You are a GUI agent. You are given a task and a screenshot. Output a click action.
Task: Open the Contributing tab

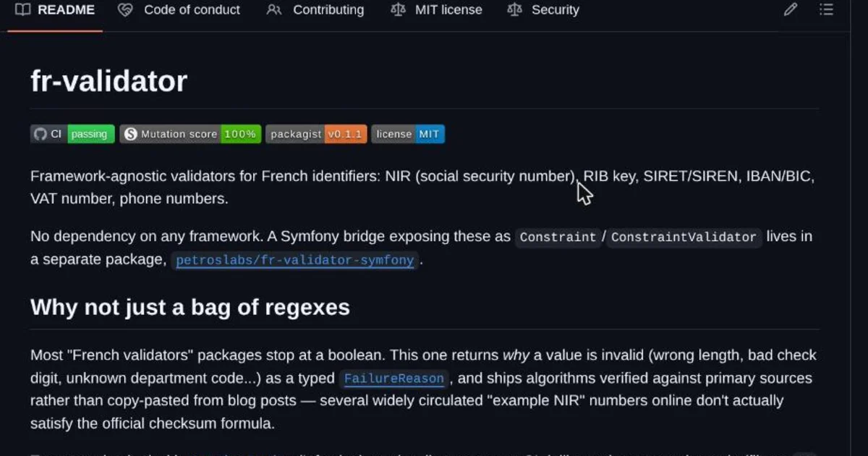tap(315, 10)
